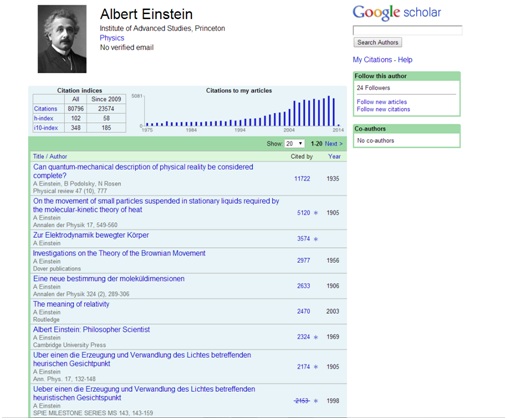507x420 pixels.
Task: Open the Help link
Action: tap(405, 60)
